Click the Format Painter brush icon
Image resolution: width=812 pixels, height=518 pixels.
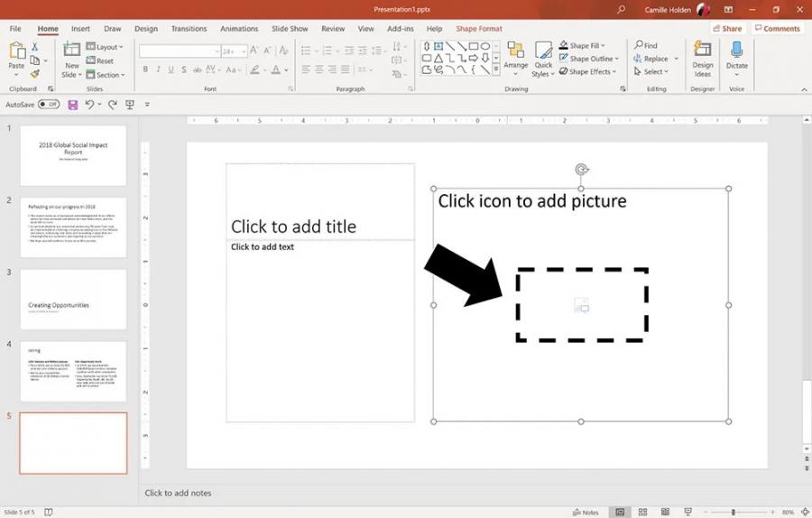coord(34,74)
